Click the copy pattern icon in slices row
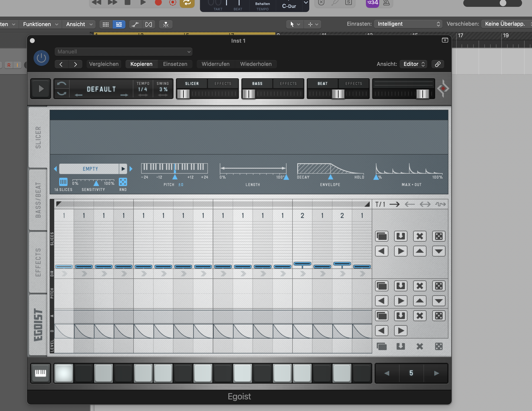 tap(382, 236)
